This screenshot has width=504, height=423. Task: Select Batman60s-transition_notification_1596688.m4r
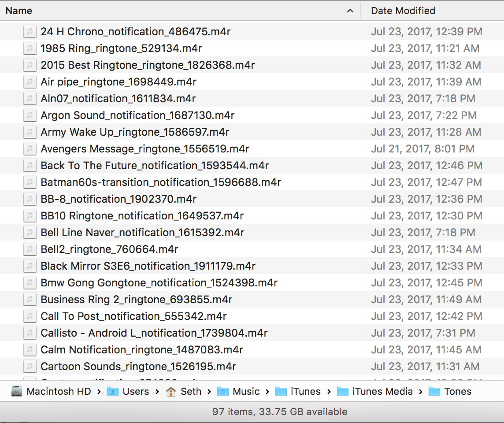(x=161, y=182)
